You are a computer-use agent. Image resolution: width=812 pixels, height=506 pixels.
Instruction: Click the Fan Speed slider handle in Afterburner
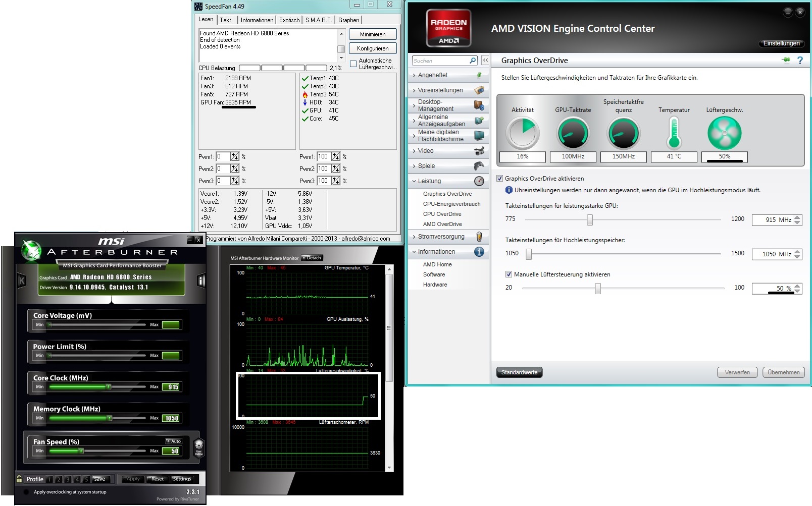click(x=81, y=451)
